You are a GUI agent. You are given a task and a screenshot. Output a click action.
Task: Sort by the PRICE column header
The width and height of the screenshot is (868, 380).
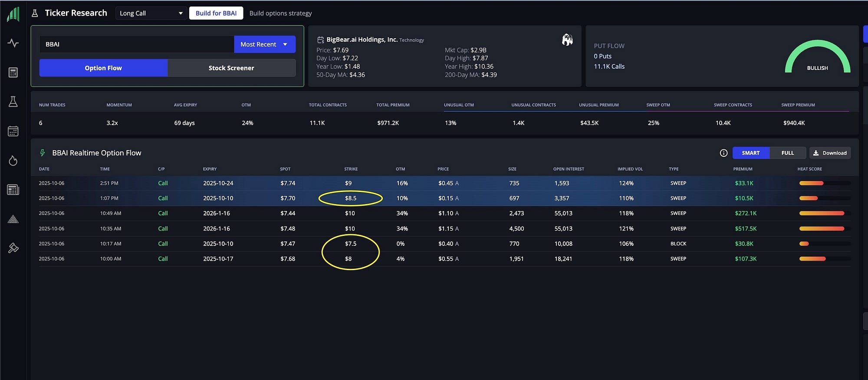pyautogui.click(x=443, y=169)
